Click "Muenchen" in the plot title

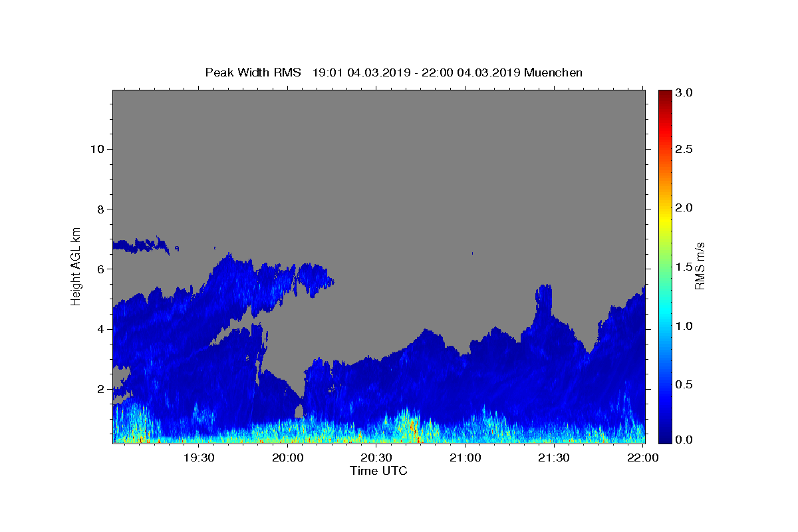click(553, 72)
